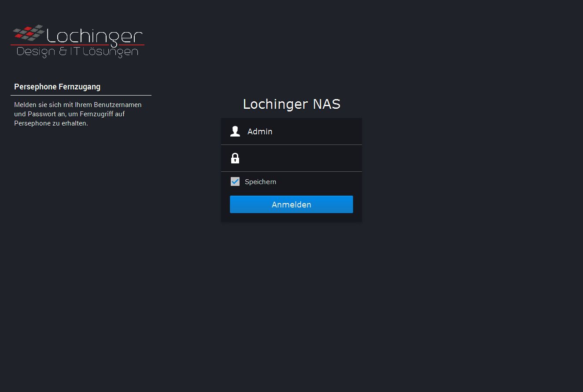The width and height of the screenshot is (583, 392).
Task: Click the 'Melden sie sich mit Ihrem' description text
Action: pos(78,114)
